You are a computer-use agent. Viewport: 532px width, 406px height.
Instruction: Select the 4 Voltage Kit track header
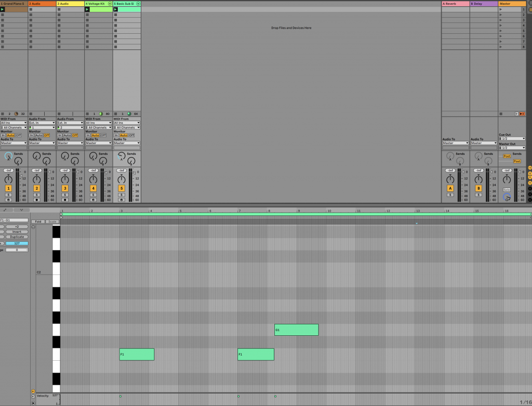(96, 4)
